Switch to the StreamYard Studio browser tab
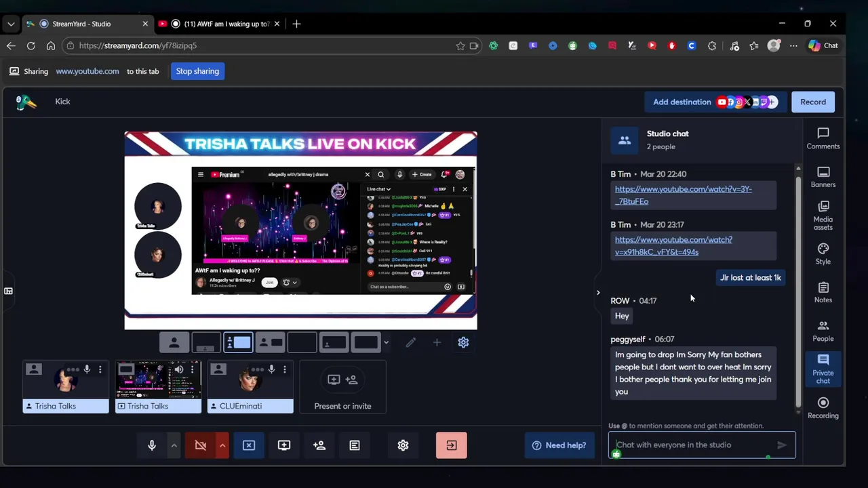868x488 pixels. click(86, 24)
